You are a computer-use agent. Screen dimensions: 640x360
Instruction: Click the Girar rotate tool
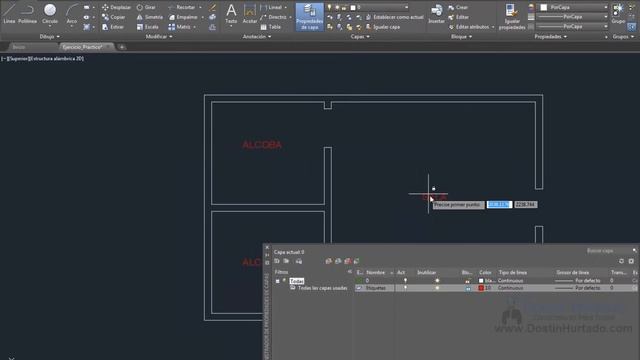click(x=146, y=7)
